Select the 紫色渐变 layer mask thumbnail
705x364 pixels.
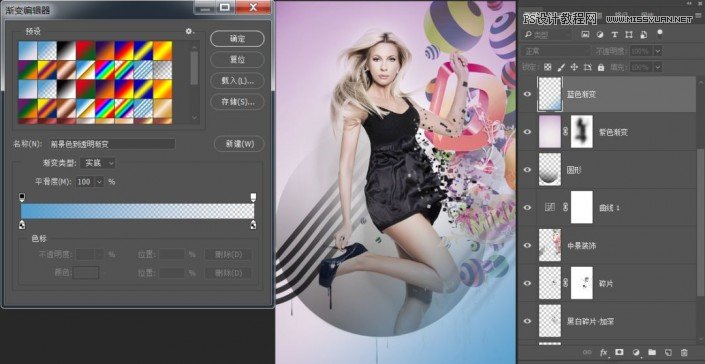[582, 132]
